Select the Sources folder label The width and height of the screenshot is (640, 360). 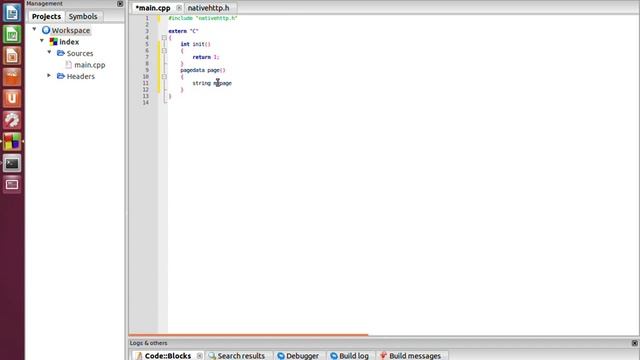click(80, 53)
